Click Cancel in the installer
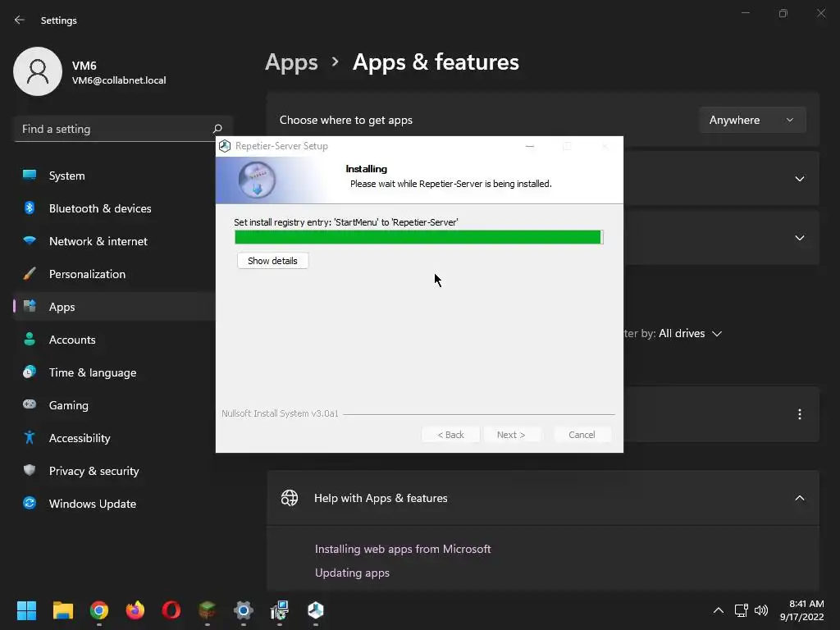840x630 pixels. [x=582, y=435]
